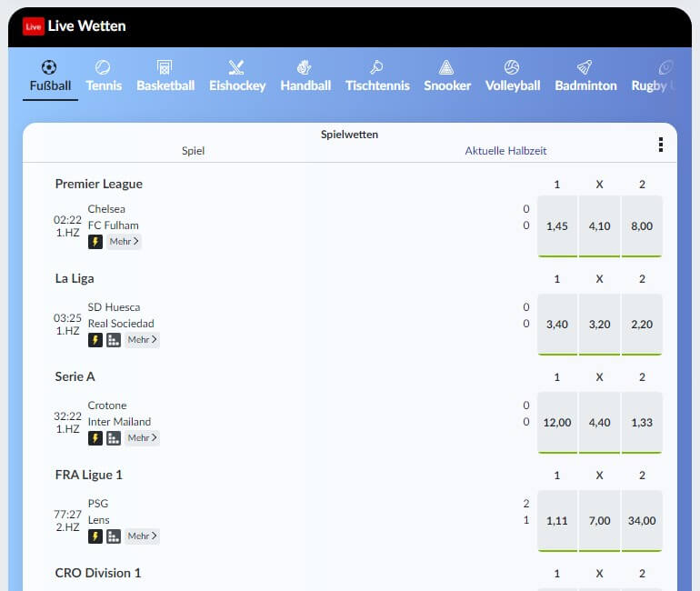Click the PSG team name
Screen dimensions: 700x591
pos(98,504)
